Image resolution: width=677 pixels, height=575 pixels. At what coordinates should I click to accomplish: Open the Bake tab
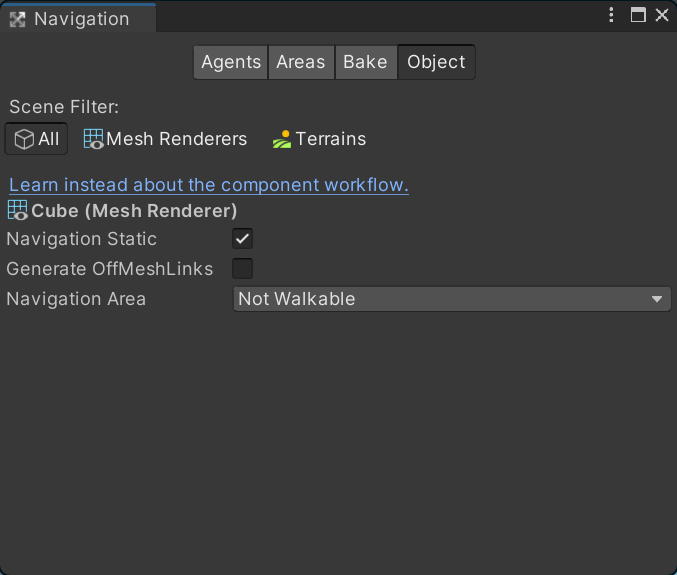[x=365, y=62]
